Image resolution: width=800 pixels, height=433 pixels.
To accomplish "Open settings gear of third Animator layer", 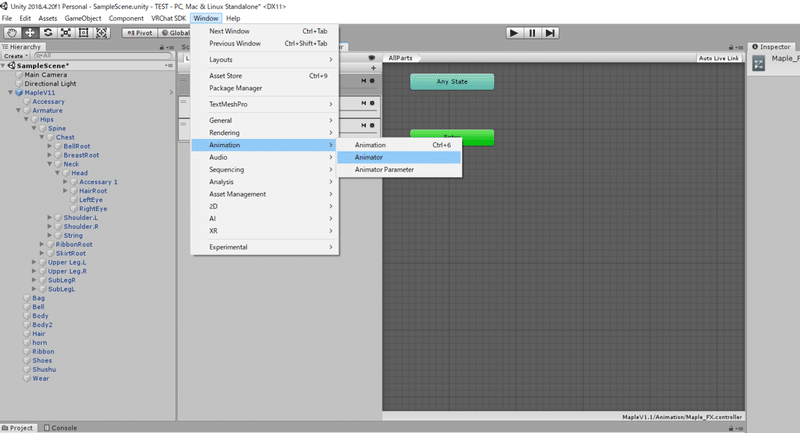I will tap(372, 125).
